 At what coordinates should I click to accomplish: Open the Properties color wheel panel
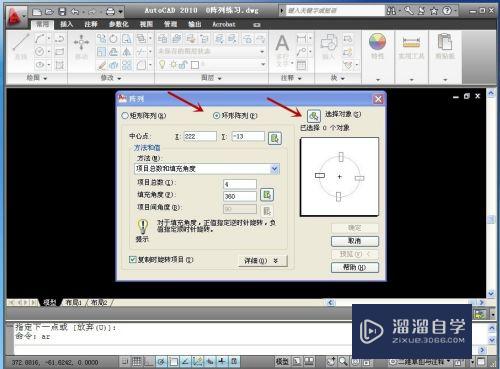click(x=377, y=42)
